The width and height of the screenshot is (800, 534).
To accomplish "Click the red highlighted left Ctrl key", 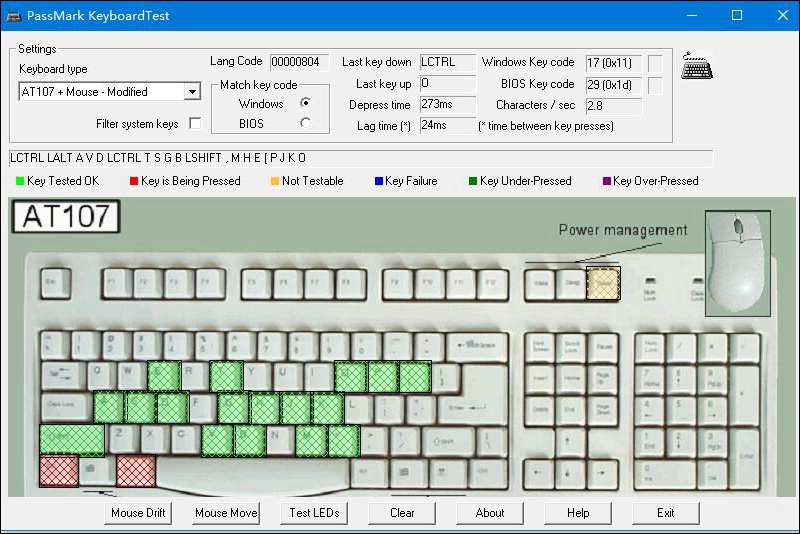I will (x=59, y=471).
